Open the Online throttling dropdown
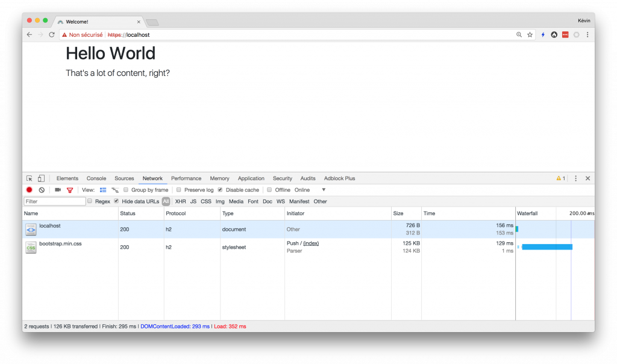This screenshot has height=364, width=617. coord(310,190)
